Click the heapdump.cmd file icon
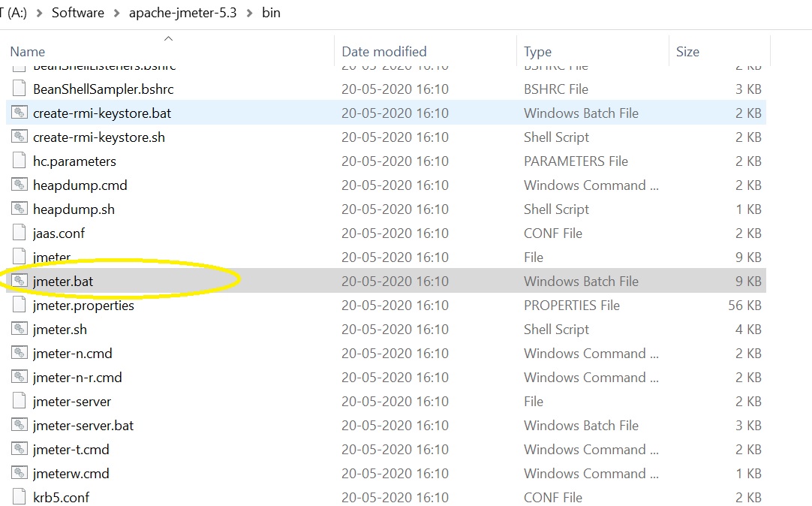This screenshot has height=506, width=812. coord(20,185)
